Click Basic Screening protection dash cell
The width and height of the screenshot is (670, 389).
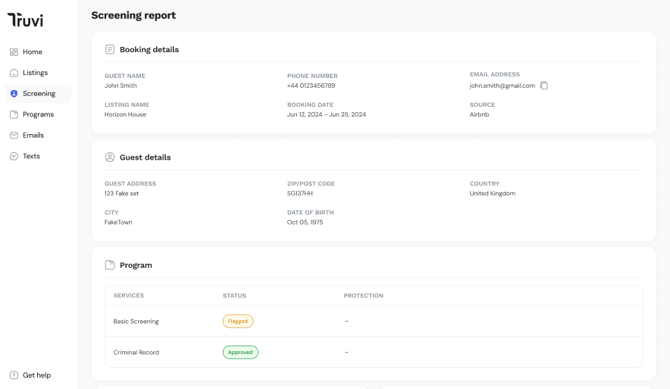[x=347, y=321]
